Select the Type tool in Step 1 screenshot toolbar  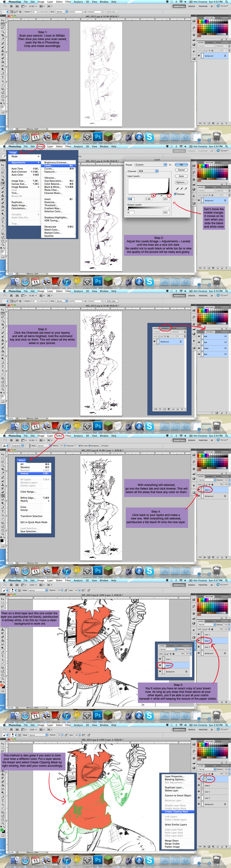coord(3,77)
